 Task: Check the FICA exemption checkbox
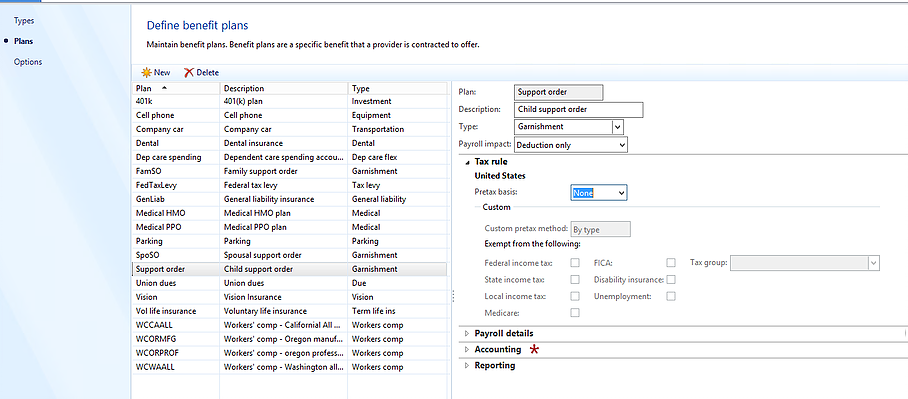point(671,262)
